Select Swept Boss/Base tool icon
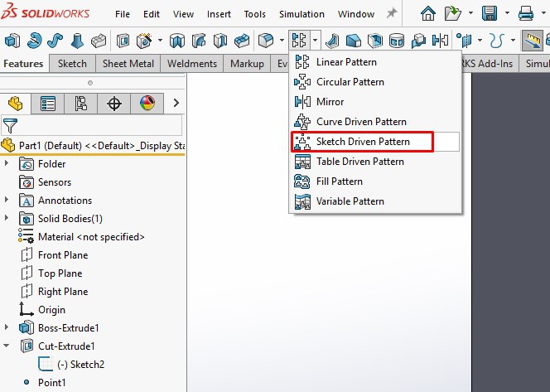This screenshot has height=392, width=550. click(x=55, y=41)
